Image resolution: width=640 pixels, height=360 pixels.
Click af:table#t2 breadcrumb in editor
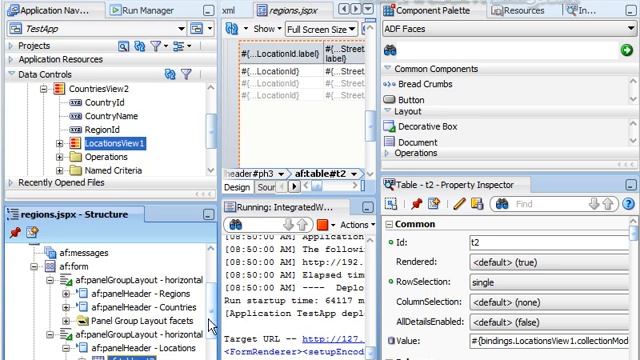(x=320, y=174)
